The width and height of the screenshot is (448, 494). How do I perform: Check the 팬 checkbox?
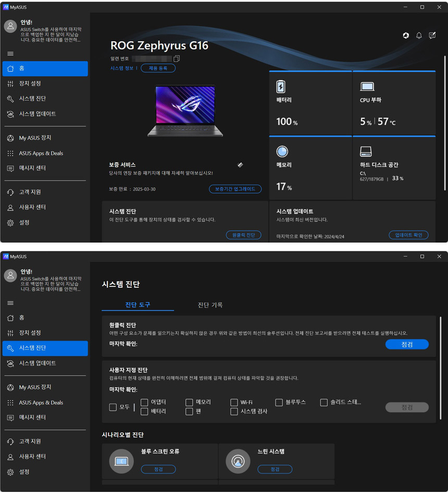coord(189,411)
